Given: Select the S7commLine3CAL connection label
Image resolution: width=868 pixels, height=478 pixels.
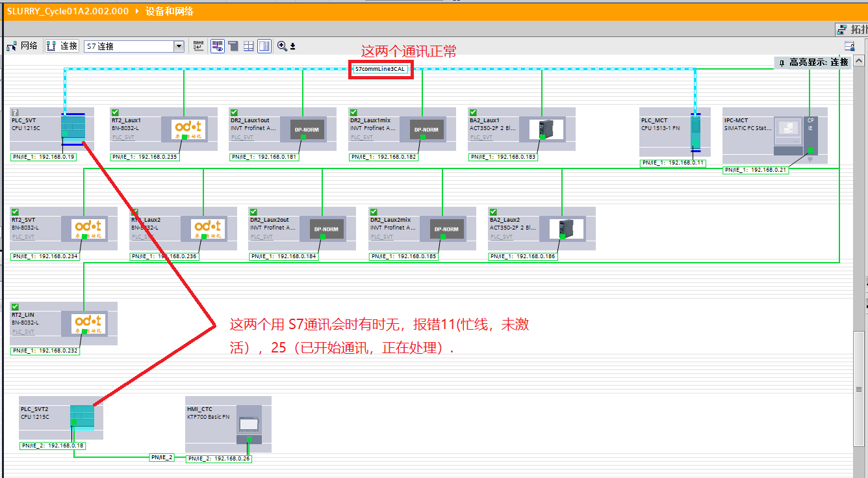Looking at the screenshot, I should [x=380, y=68].
